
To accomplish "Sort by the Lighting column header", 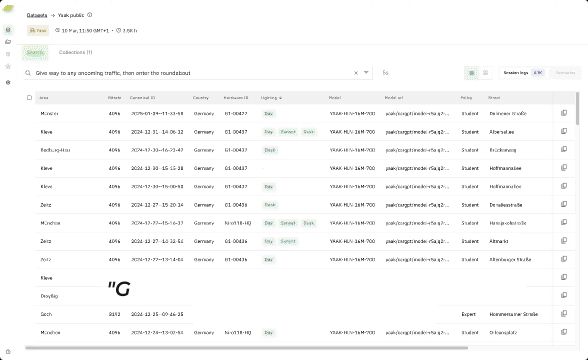I will [x=271, y=98].
